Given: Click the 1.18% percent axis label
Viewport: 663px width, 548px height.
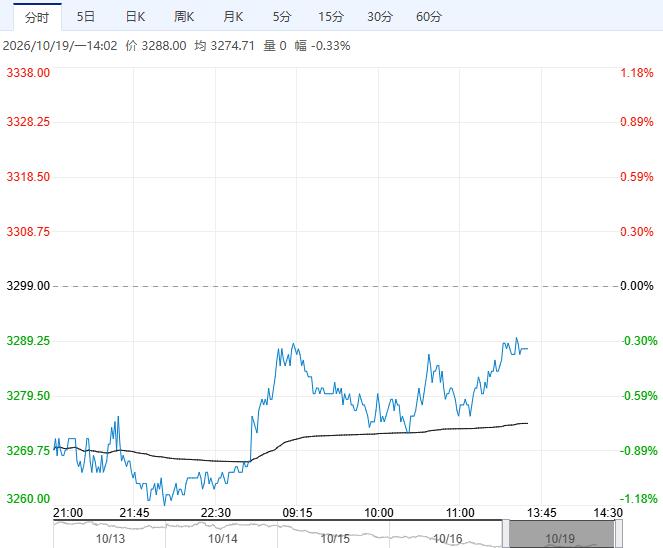Looking at the screenshot, I should (x=637, y=73).
